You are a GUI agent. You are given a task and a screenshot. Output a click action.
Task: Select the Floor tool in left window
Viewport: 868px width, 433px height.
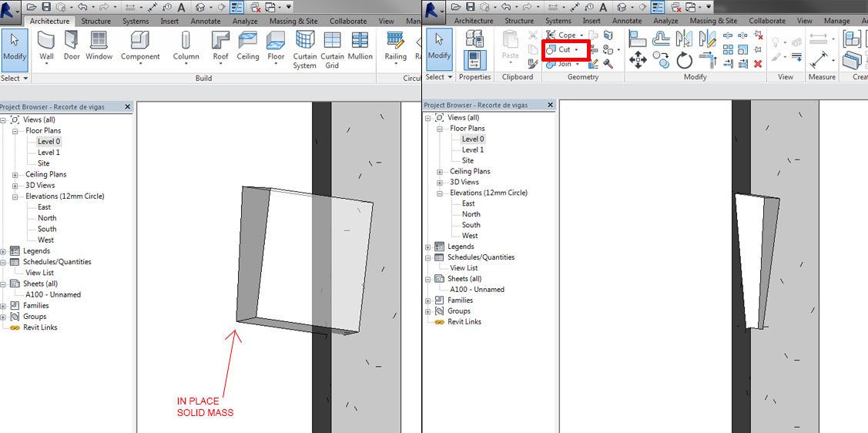tap(276, 46)
